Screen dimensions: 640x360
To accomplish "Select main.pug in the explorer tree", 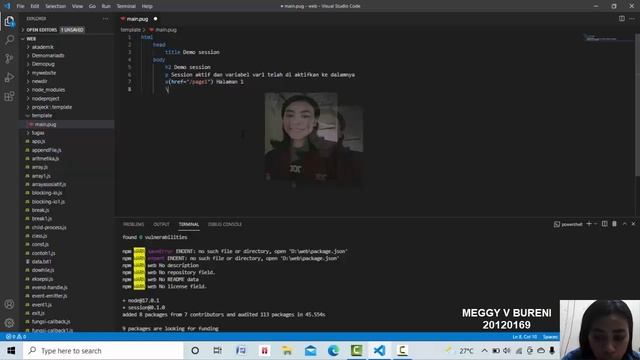I will [45, 124].
